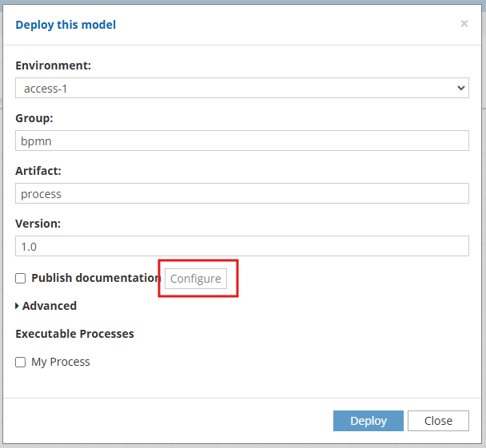Screen dimensions: 486x448
Task: Check the My Process checkbox
Action: coord(21,362)
